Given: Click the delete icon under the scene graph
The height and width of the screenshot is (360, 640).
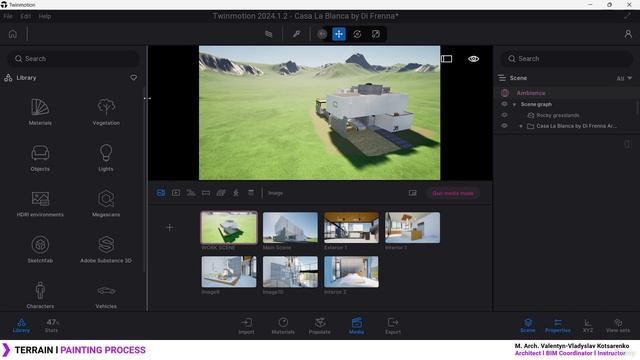Looking at the screenshot, I should [x=627, y=144].
